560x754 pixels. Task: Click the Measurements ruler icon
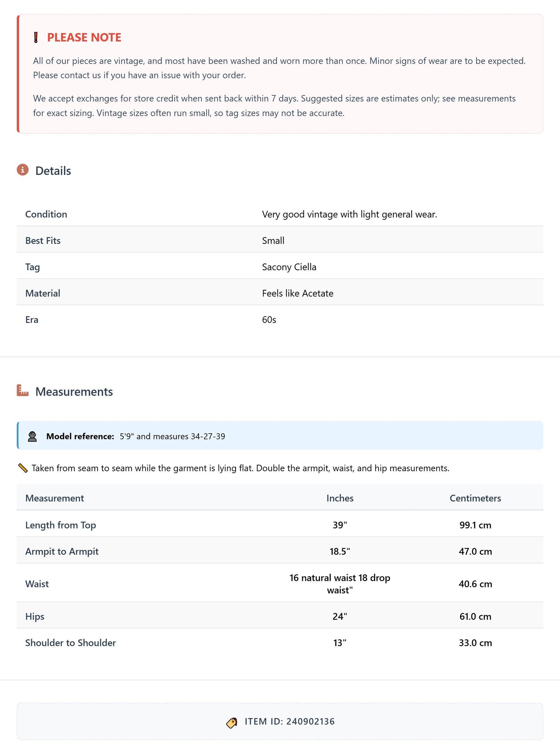tap(23, 391)
